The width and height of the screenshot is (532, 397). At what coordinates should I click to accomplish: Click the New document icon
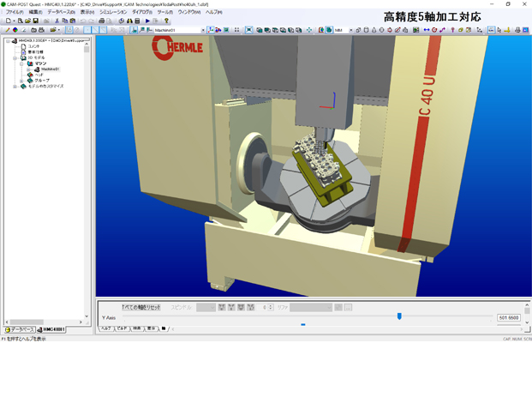pos(9,21)
